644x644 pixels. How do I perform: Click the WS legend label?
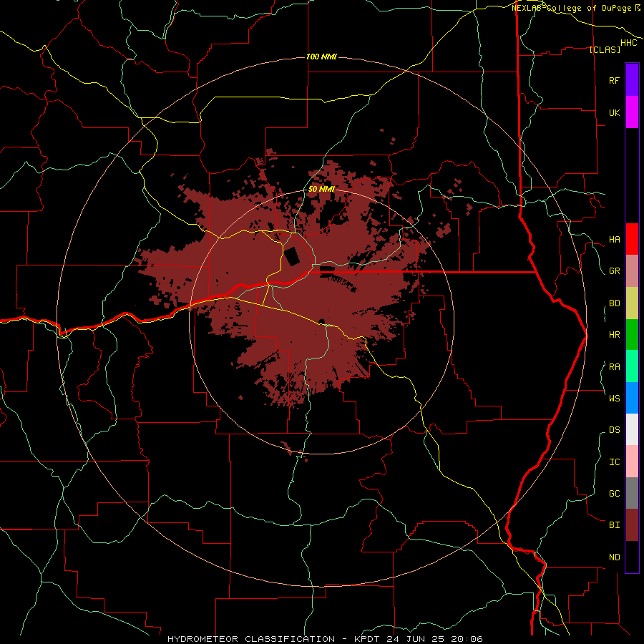tap(614, 399)
